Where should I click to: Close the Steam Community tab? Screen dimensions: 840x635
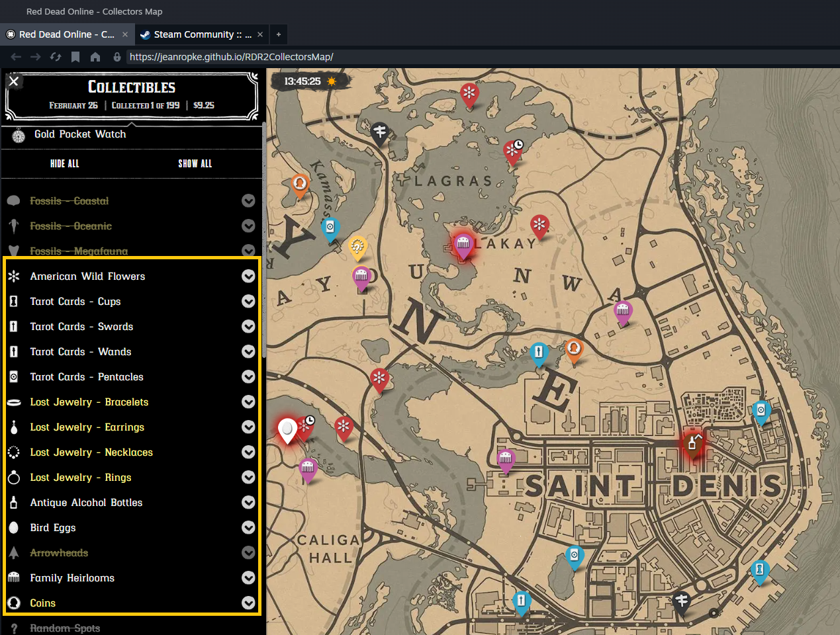click(260, 34)
